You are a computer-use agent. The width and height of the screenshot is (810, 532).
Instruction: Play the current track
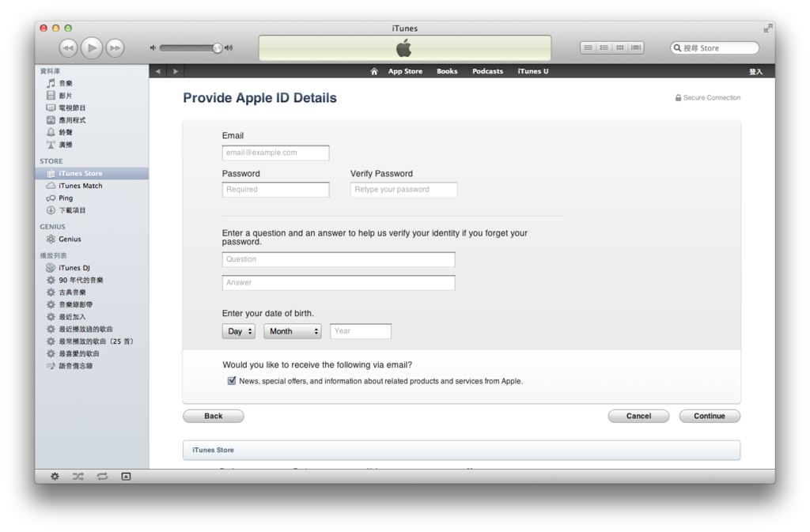[92, 48]
